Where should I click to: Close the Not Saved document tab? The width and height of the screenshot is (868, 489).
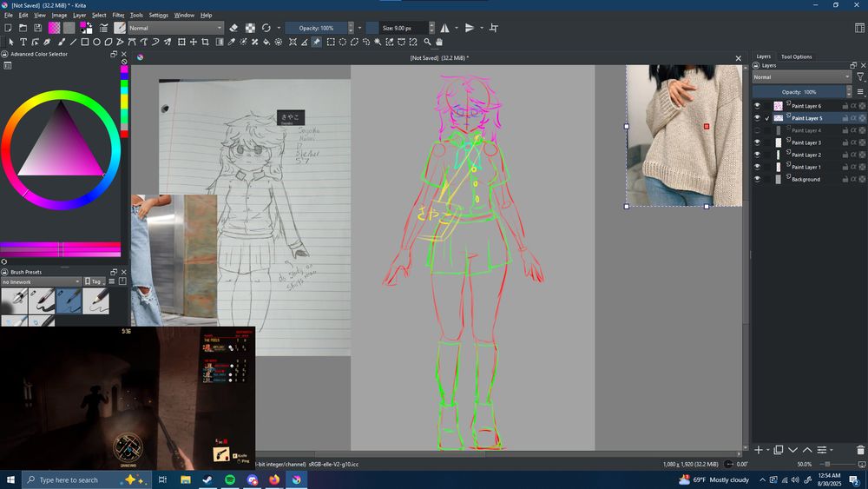(738, 58)
